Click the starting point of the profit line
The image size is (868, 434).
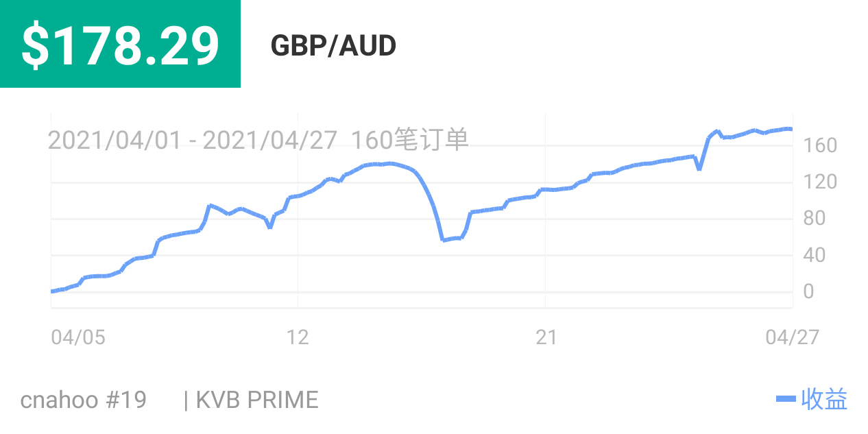click(x=53, y=291)
